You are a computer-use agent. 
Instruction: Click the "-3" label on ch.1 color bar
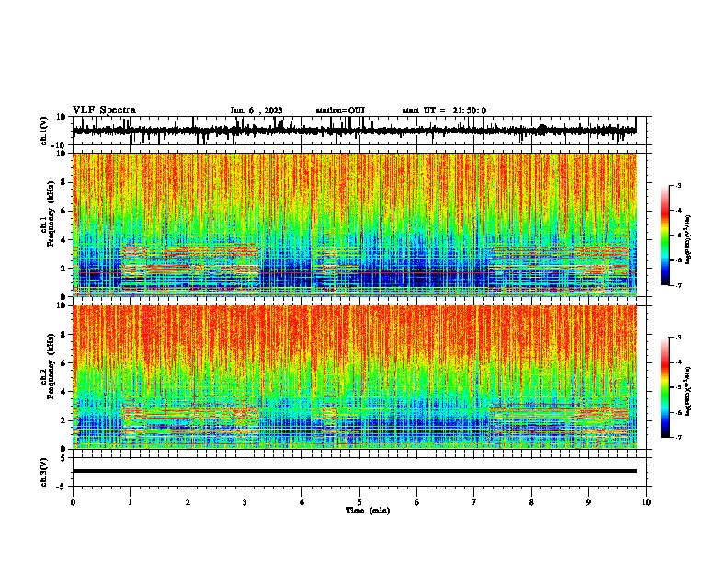tap(678, 185)
